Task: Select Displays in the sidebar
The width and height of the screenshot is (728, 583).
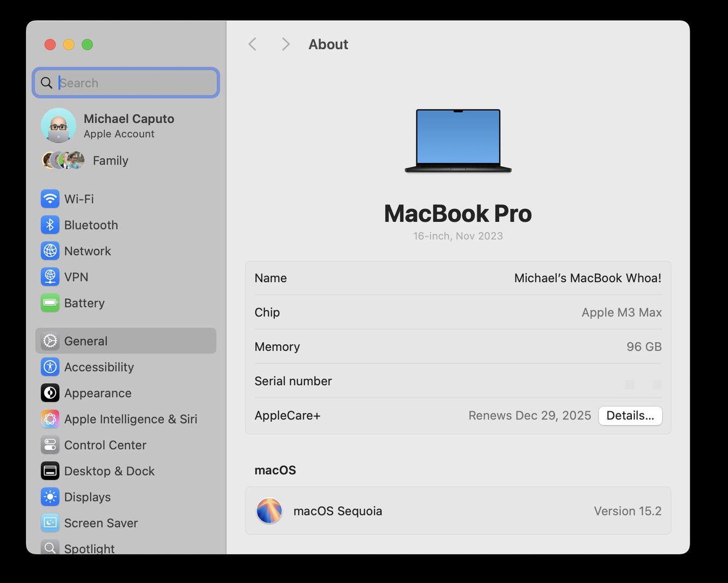Action: 87,497
